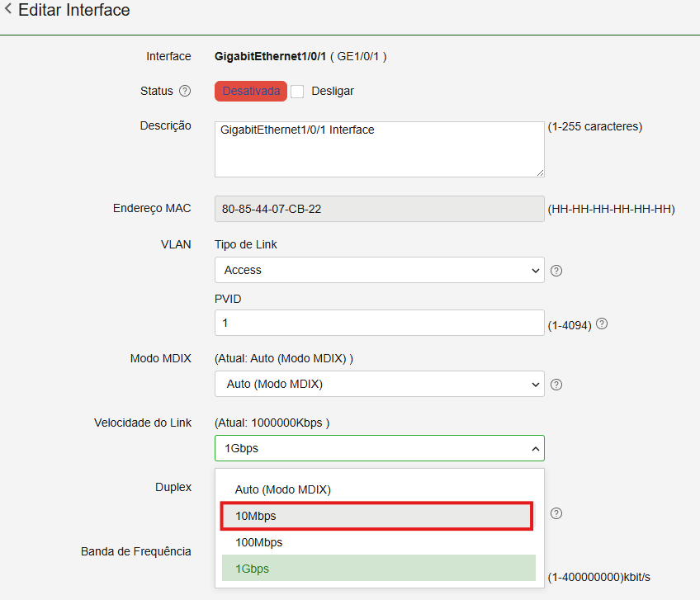Click the help icon next to Status
This screenshot has width=700, height=600.
[x=185, y=91]
